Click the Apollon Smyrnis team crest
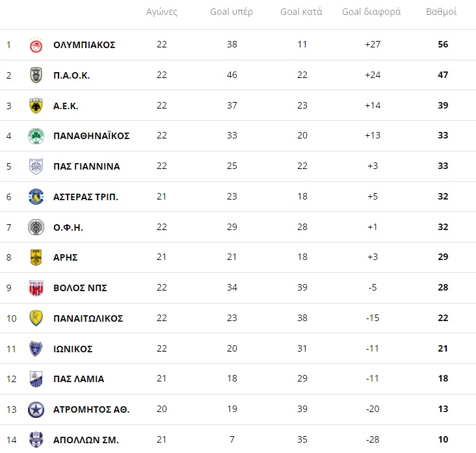This screenshot has width=476, height=453. tap(36, 439)
